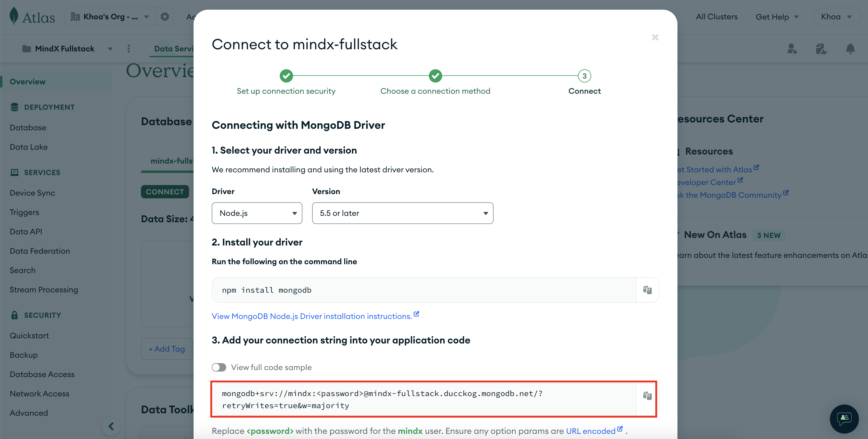The height and width of the screenshot is (439, 868).
Task: Copy the npm install mongodb command
Action: pos(647,290)
